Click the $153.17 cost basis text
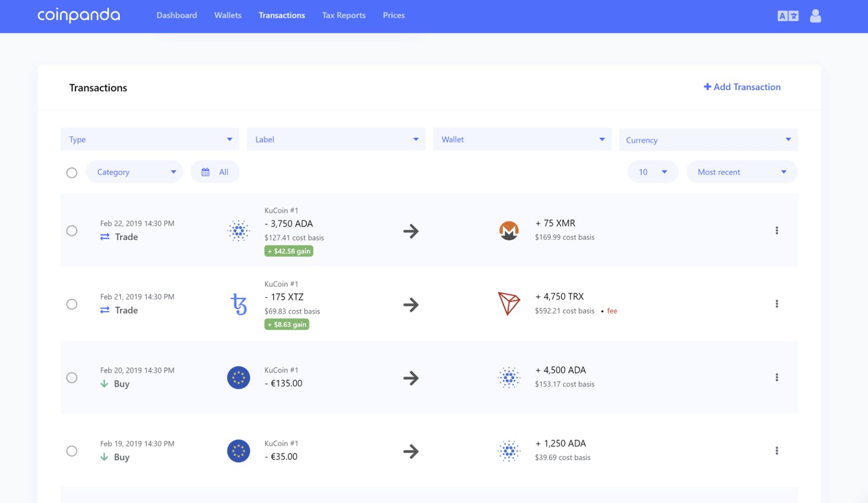Screen dimensions: 868x503 pos(564,384)
